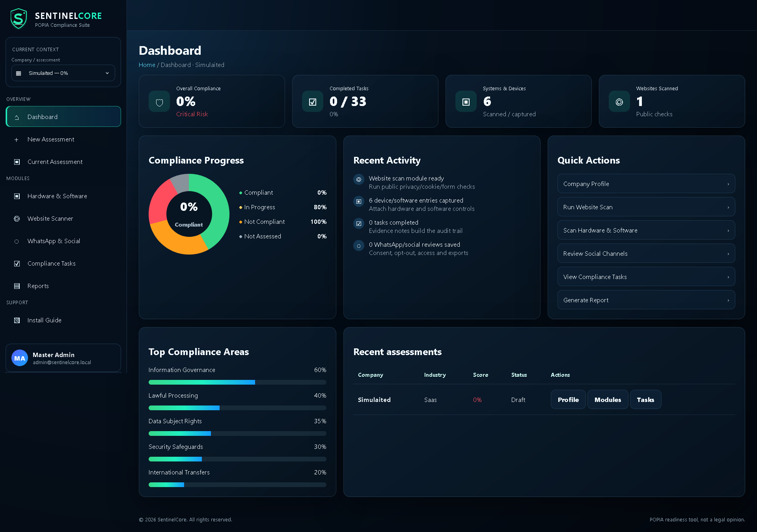Click the Websites Scanned target icon
757x532 pixels.
coord(619,102)
